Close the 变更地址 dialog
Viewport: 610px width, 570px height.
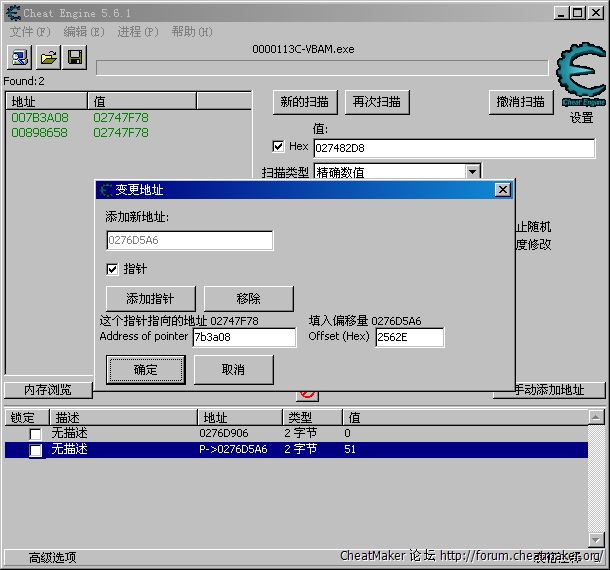click(x=502, y=190)
